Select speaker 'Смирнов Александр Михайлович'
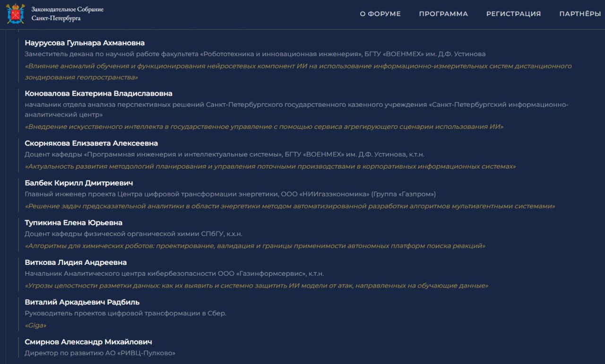Viewport: 605px width, 364px height. 88,341
